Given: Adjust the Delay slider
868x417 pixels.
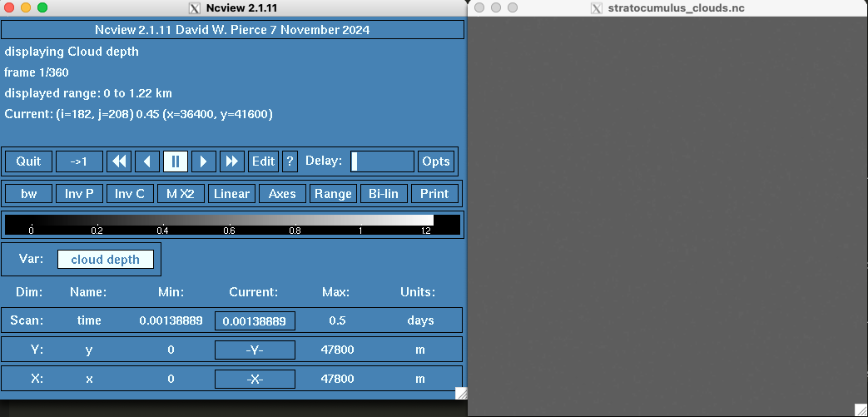Looking at the screenshot, I should [382, 161].
